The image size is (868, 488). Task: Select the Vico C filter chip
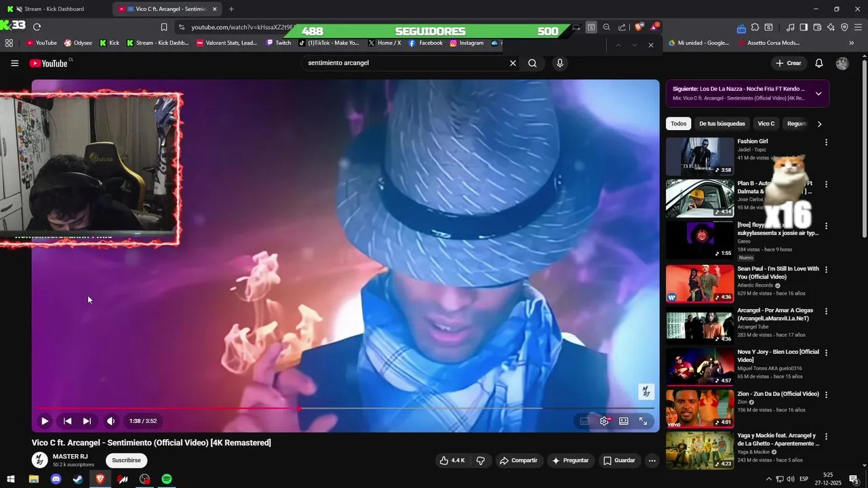coord(766,123)
